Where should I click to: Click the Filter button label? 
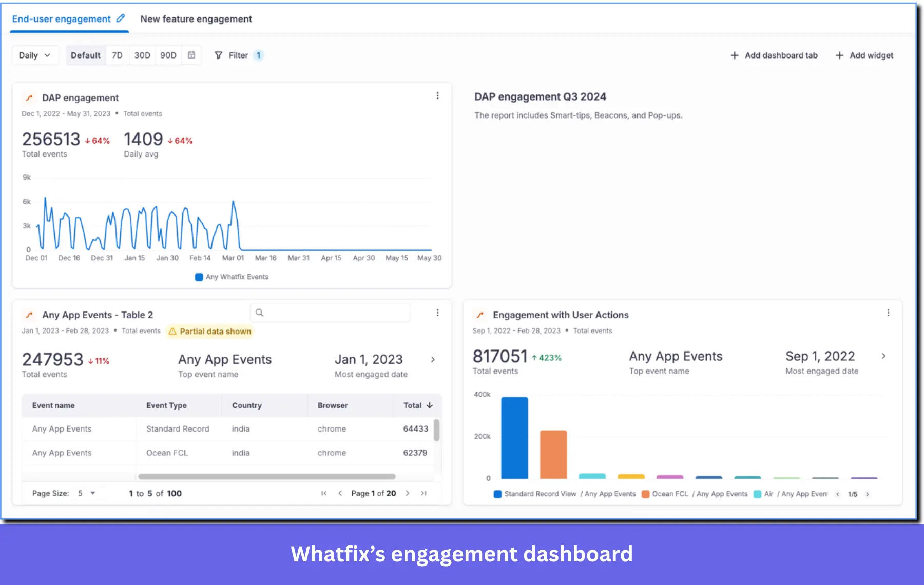pos(238,55)
